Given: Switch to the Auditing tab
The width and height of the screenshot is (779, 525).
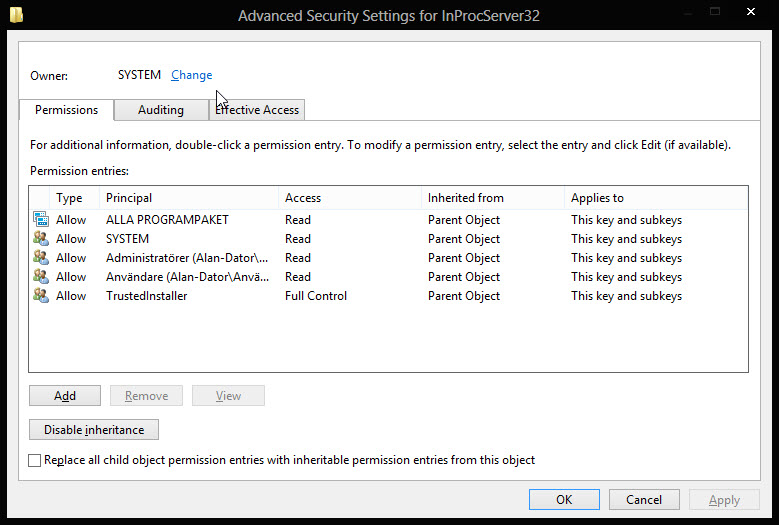Looking at the screenshot, I should coord(161,110).
